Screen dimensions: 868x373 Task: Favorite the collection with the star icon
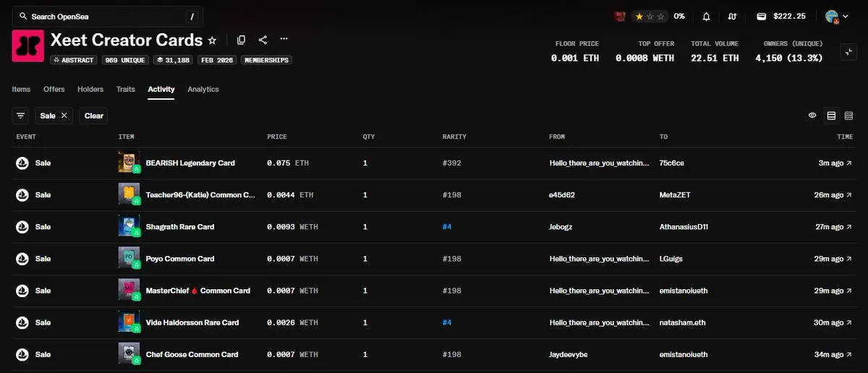click(212, 40)
